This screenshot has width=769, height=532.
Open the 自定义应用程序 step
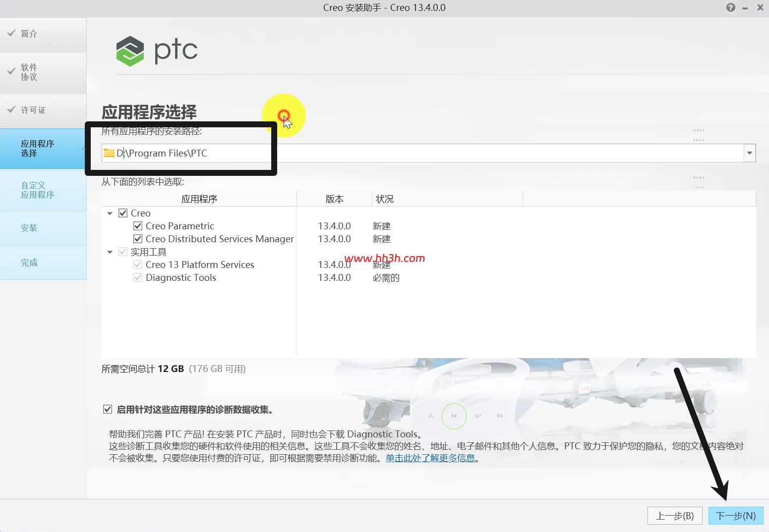pyautogui.click(x=43, y=190)
